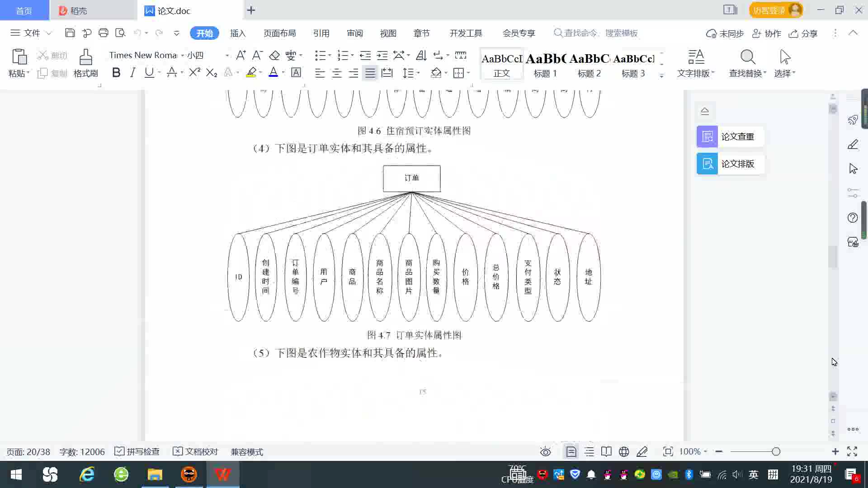Screen dimensions: 868x488
Task: Click the print icon in quick toolbar
Action: coord(104,33)
